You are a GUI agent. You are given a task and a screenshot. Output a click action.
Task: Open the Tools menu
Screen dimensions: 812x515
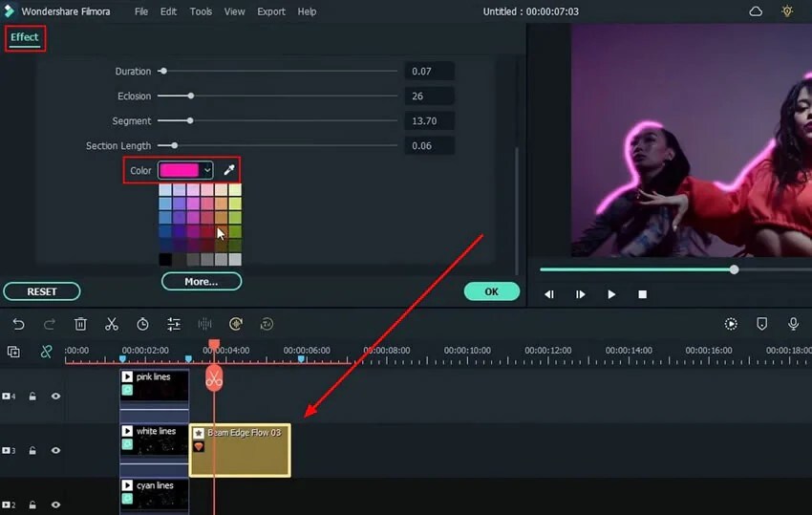(x=201, y=11)
